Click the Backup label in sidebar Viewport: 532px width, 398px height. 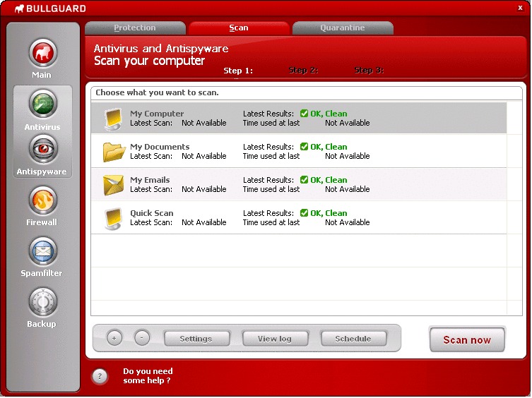coord(42,324)
